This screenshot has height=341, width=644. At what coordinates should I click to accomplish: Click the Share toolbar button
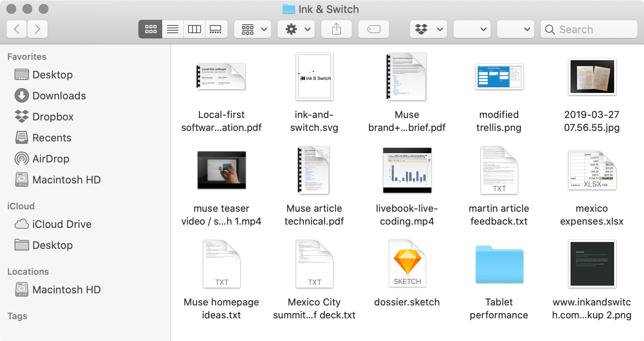click(337, 29)
